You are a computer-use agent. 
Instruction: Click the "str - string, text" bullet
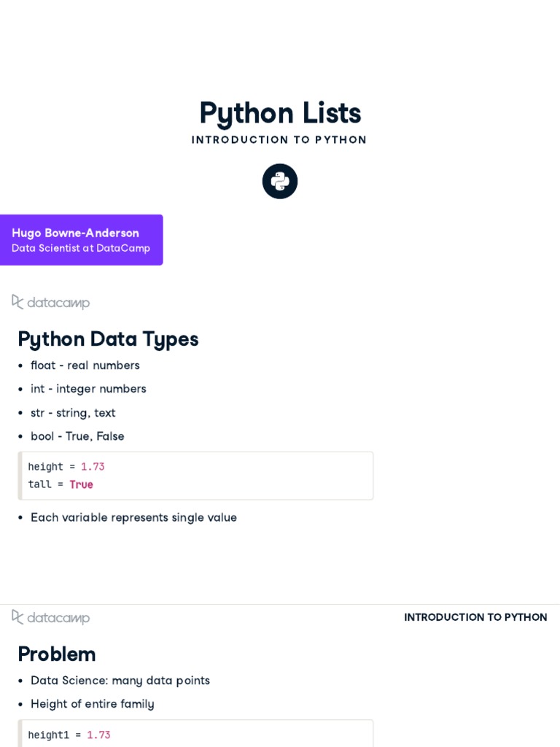coord(73,413)
